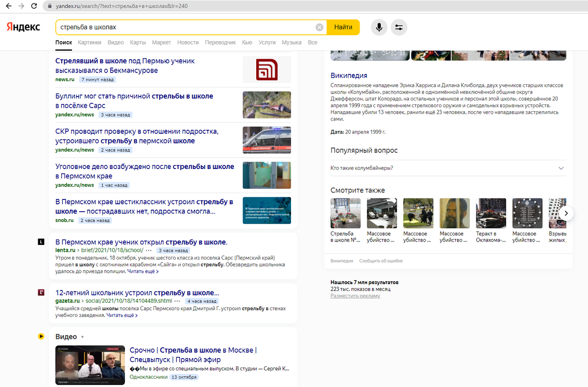The height and width of the screenshot is (387, 588).
Task: Open СКР проводит проверку article
Action: pos(137,136)
